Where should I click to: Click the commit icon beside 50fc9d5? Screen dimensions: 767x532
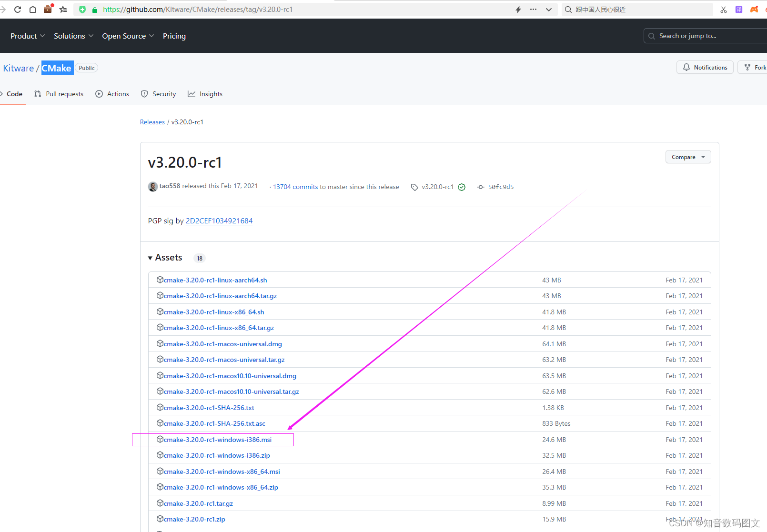[480, 187]
